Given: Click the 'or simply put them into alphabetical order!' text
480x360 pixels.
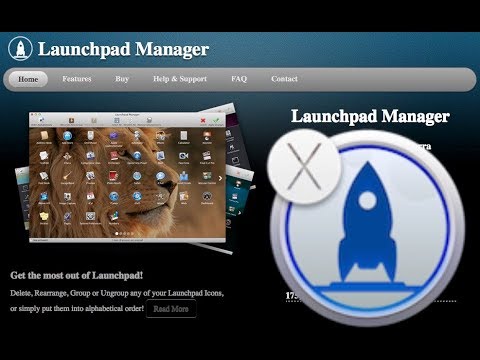Looking at the screenshot, I should (x=77, y=309).
